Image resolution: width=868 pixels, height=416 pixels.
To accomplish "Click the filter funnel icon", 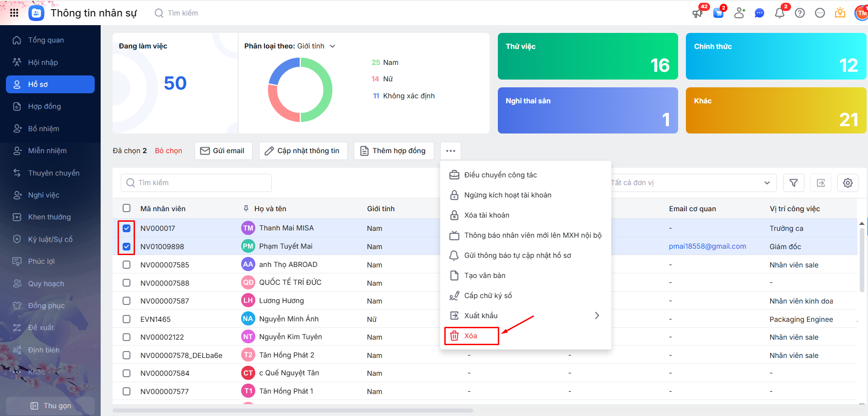I will coord(794,183).
